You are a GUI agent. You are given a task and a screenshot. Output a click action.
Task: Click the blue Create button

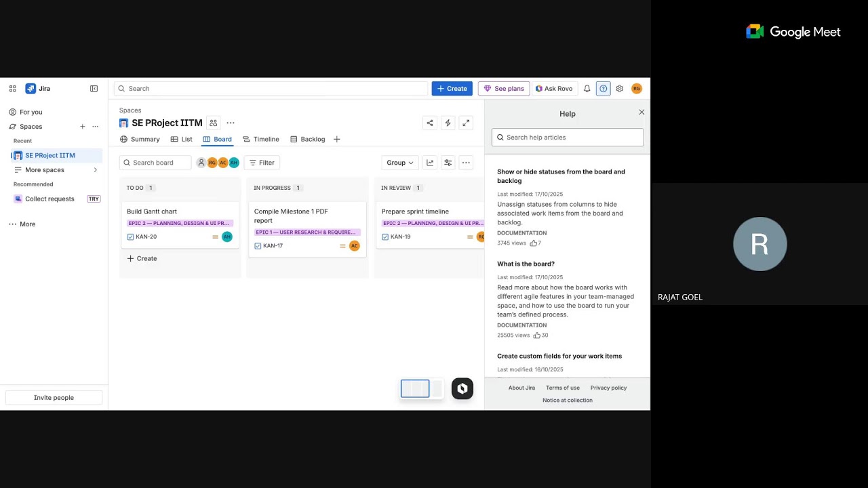(x=452, y=89)
